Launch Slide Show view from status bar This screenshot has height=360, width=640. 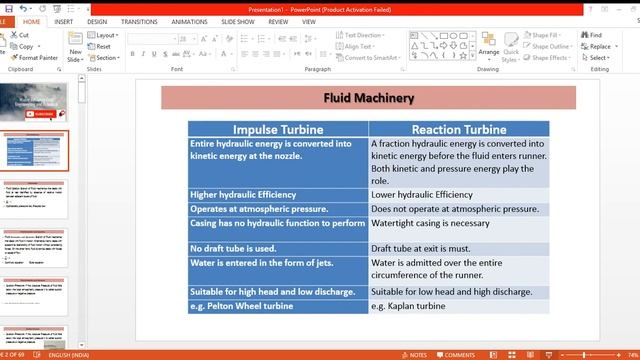pyautogui.click(x=549, y=355)
